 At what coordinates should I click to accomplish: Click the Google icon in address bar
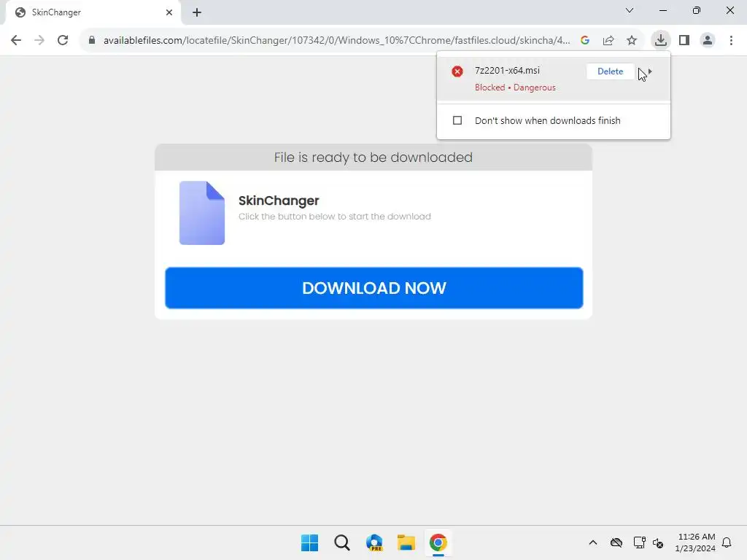pos(585,40)
